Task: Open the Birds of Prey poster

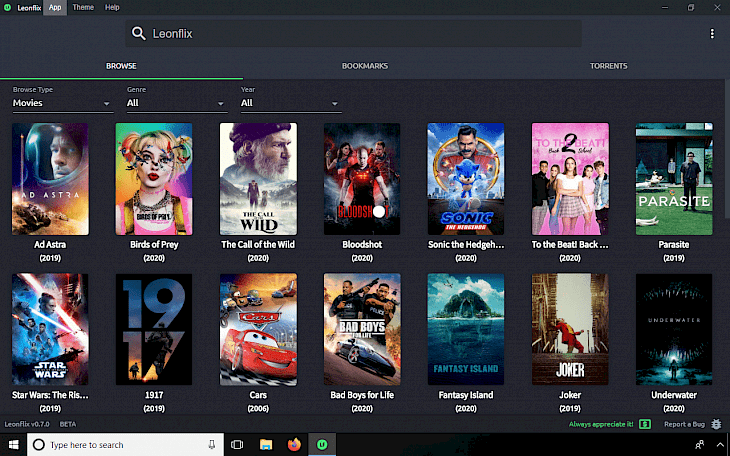Action: pos(154,179)
